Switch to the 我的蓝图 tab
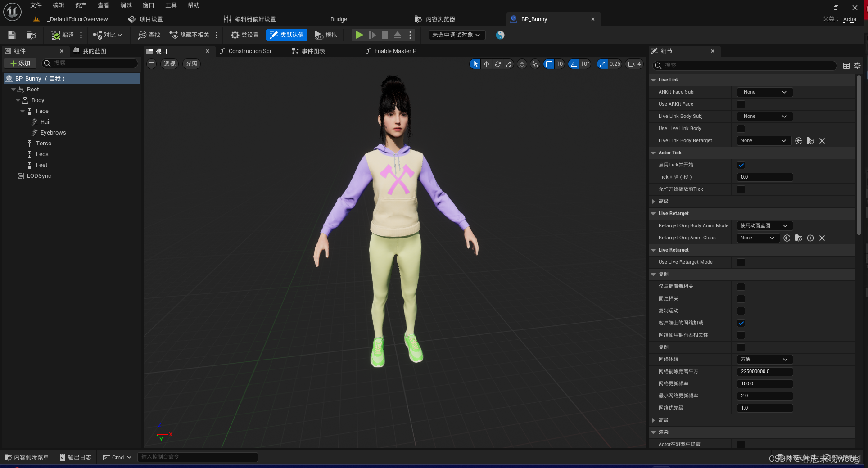 click(x=90, y=51)
